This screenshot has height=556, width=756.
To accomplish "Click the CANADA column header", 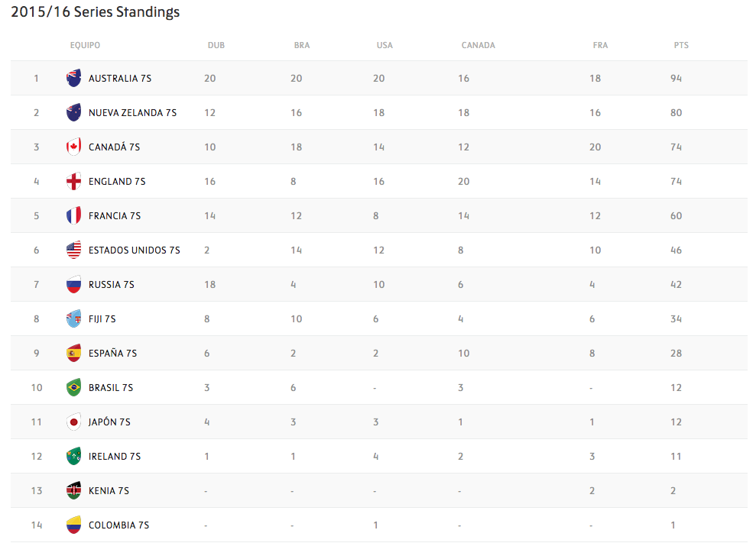I will pyautogui.click(x=479, y=46).
